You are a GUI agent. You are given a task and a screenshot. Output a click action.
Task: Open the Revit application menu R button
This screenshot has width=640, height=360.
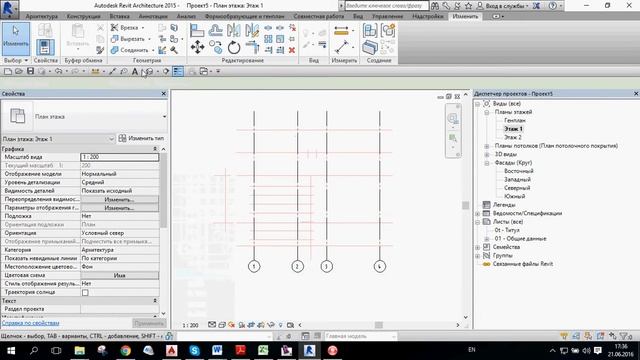pyautogui.click(x=9, y=9)
